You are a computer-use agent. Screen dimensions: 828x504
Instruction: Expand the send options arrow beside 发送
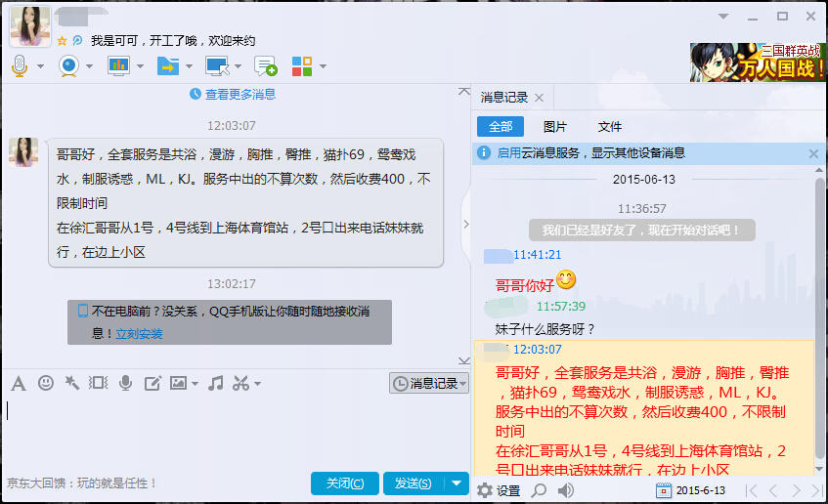click(457, 483)
